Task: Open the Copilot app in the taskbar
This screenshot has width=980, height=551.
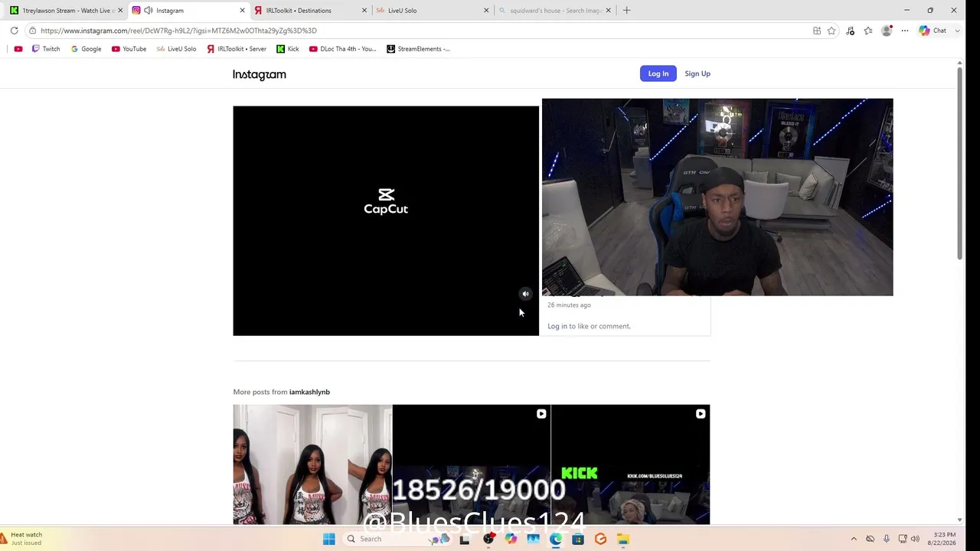Action: [x=511, y=540]
